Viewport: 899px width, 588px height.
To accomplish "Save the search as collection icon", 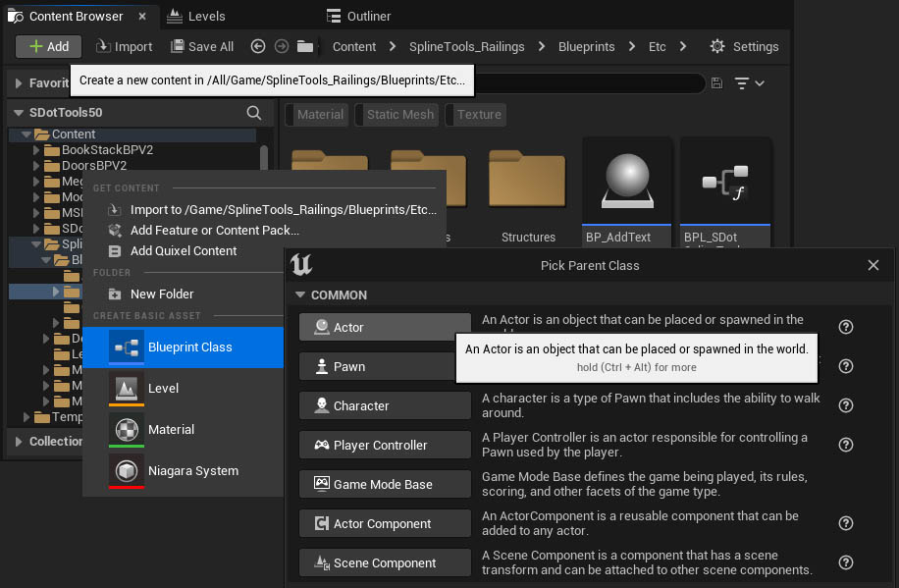I will click(x=716, y=83).
